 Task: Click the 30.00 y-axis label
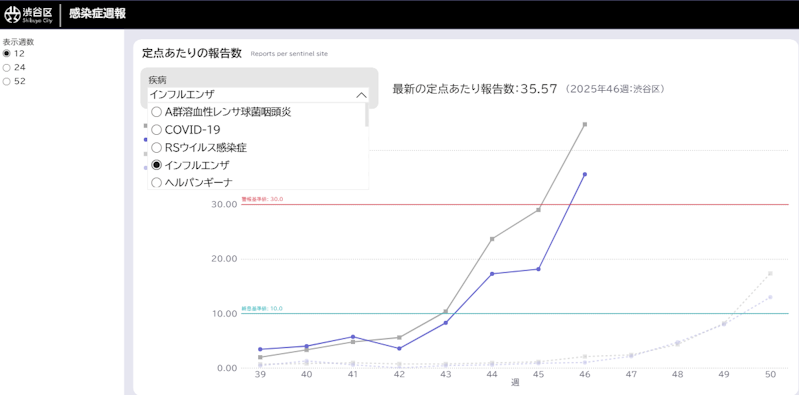(x=225, y=204)
